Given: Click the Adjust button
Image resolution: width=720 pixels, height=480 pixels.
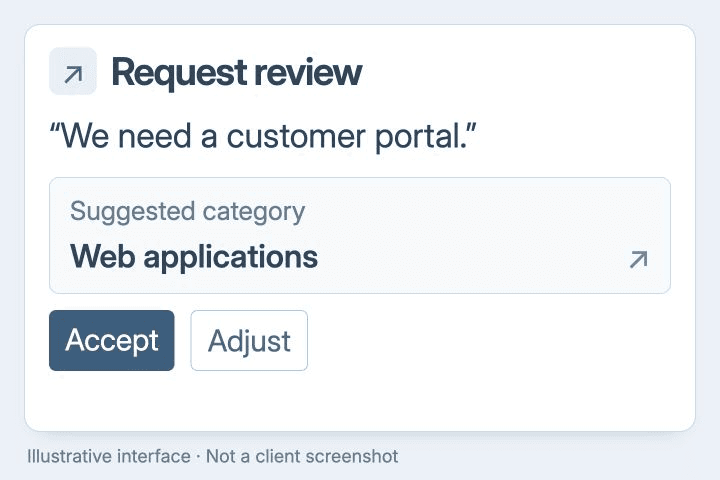Looking at the screenshot, I should pyautogui.click(x=249, y=340).
